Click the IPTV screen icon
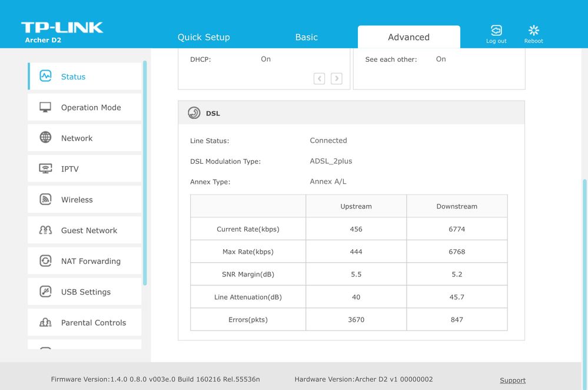The width and height of the screenshot is (588, 390). (45, 168)
